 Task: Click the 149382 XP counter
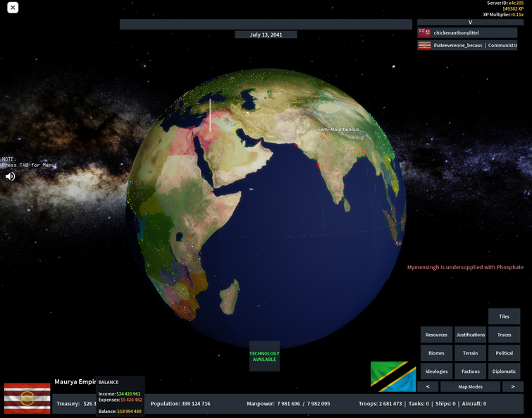(513, 9)
